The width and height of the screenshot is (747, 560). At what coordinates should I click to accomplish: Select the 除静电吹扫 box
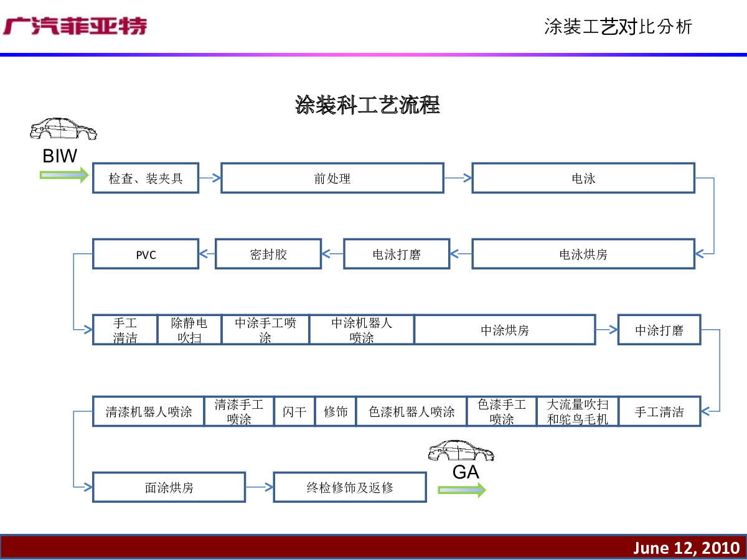(x=189, y=330)
